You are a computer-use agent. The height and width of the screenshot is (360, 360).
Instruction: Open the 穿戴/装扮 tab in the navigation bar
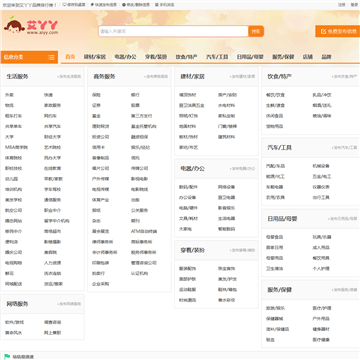click(x=156, y=57)
